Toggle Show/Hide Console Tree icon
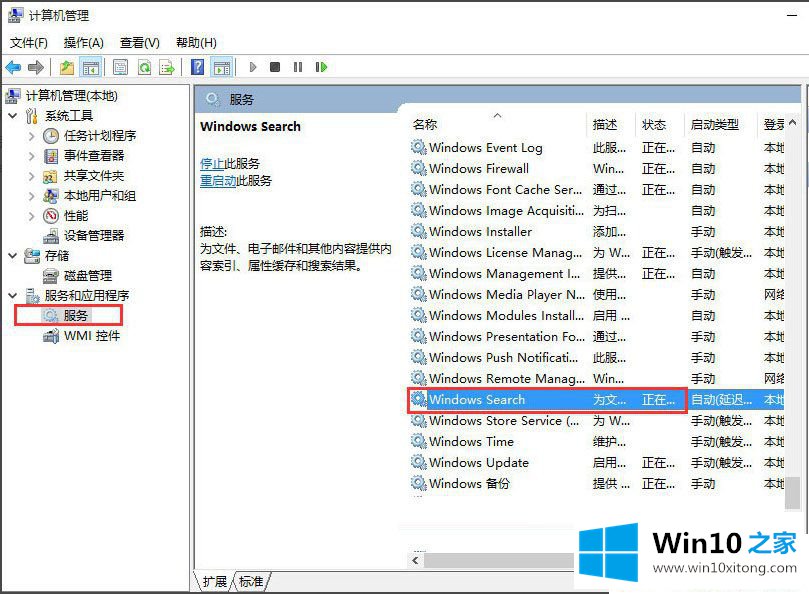 click(91, 67)
